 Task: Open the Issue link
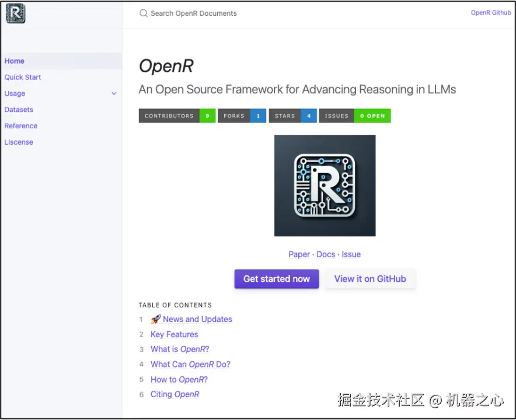[351, 254]
